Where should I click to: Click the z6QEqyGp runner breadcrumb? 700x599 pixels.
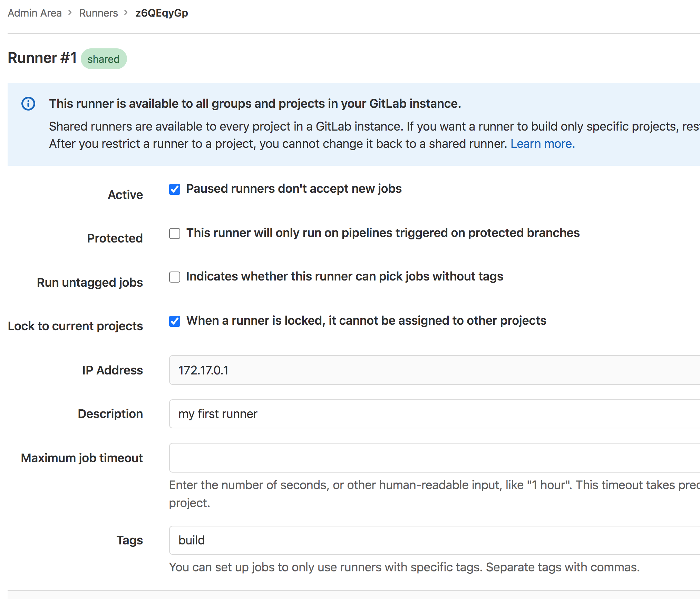click(161, 11)
